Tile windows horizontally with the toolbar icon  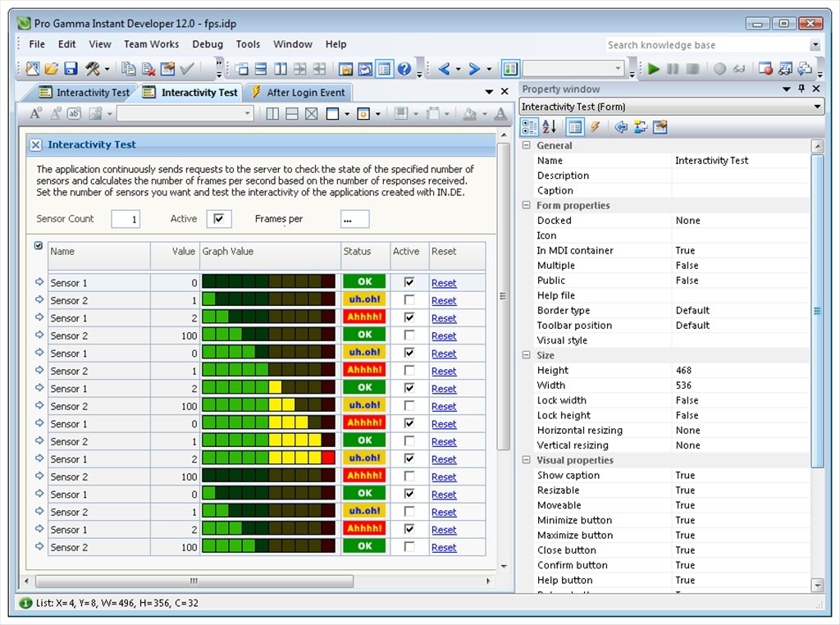(261, 69)
